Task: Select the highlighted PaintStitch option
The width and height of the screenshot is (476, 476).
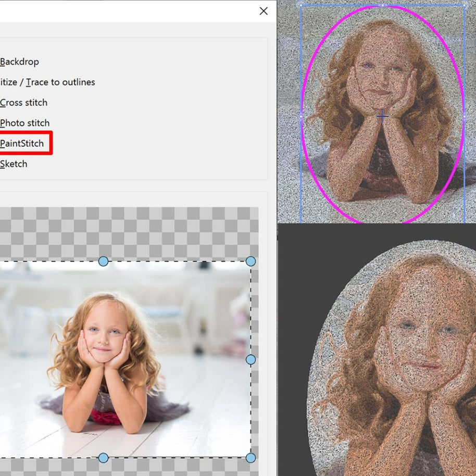Action: click(x=22, y=143)
